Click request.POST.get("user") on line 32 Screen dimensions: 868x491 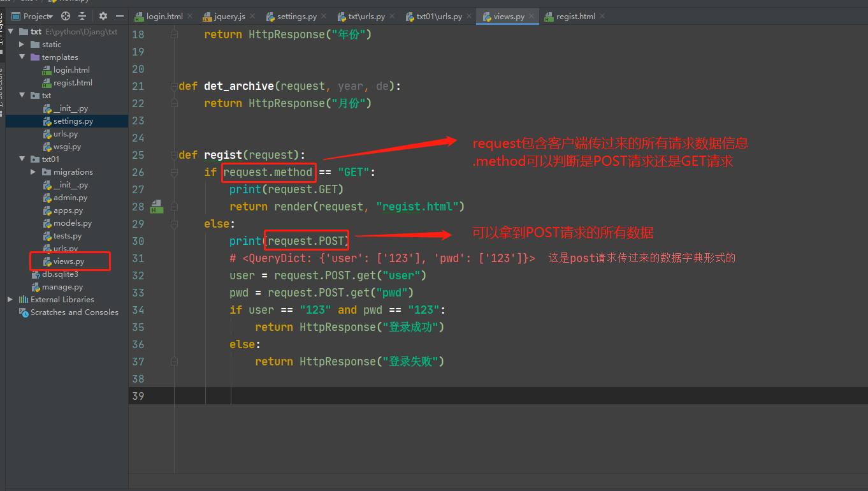[x=350, y=275]
